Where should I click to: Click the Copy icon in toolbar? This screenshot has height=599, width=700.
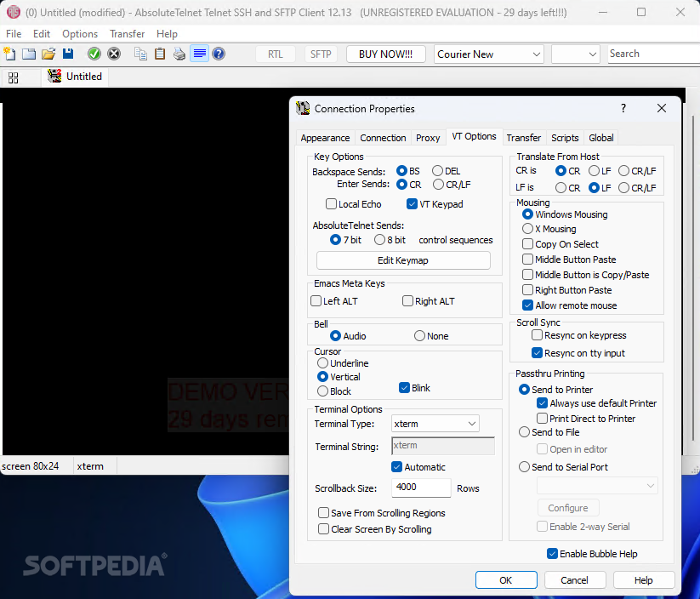coord(140,54)
